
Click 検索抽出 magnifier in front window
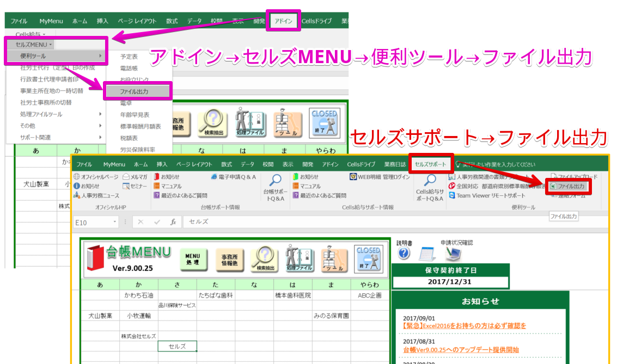click(x=265, y=258)
